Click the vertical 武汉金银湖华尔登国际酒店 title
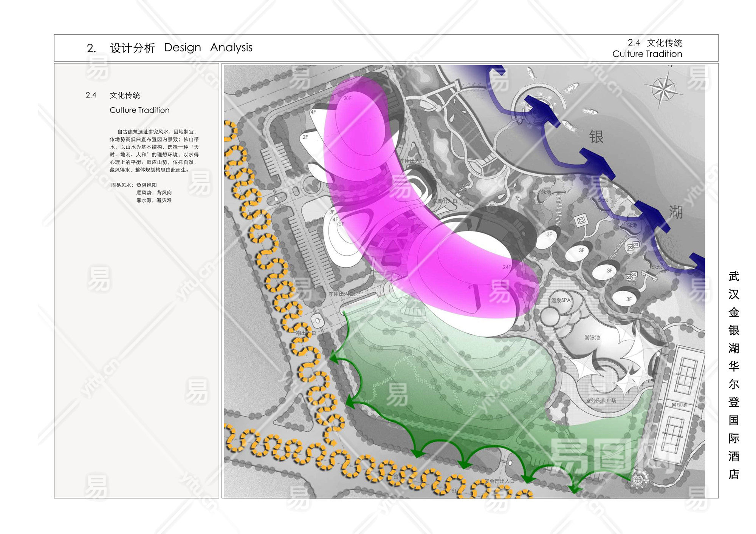The image size is (756, 534). [733, 375]
